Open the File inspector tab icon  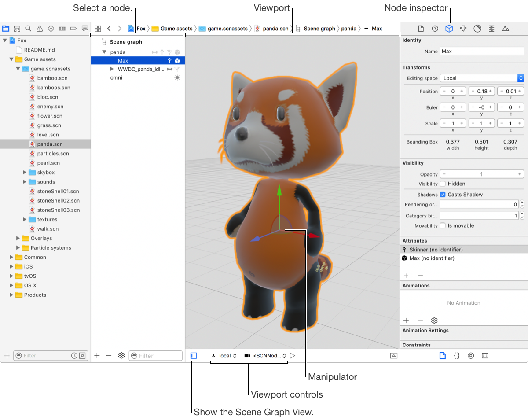click(421, 29)
